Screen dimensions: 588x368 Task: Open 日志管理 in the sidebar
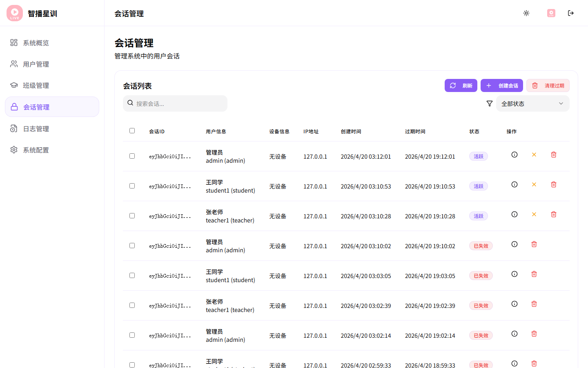pyautogui.click(x=52, y=129)
